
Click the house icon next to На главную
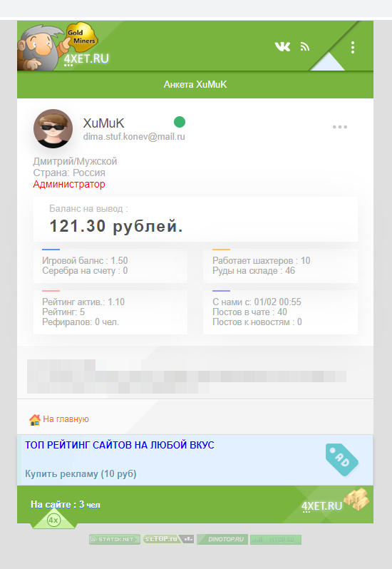pyautogui.click(x=35, y=420)
